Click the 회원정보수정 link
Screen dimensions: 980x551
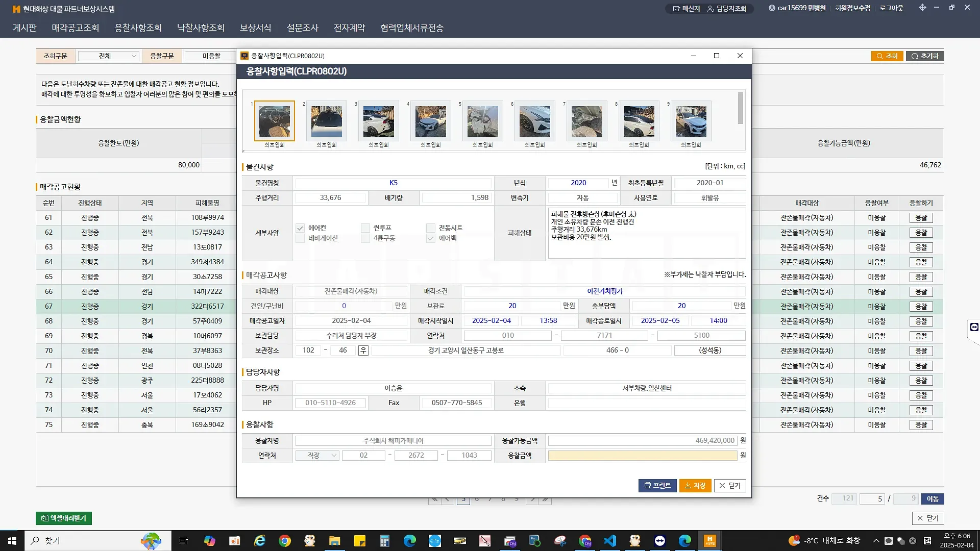[852, 8]
